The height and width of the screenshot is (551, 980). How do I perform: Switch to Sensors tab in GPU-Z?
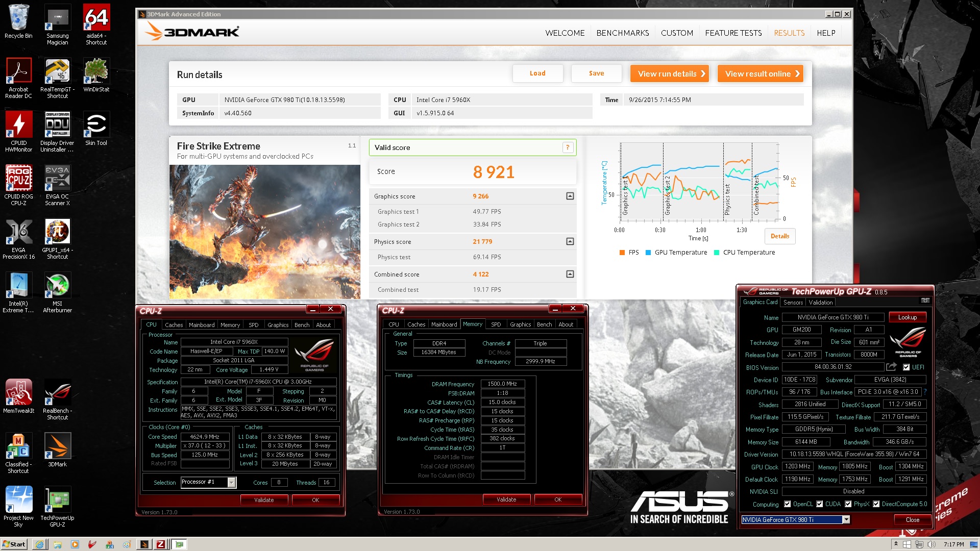click(793, 303)
